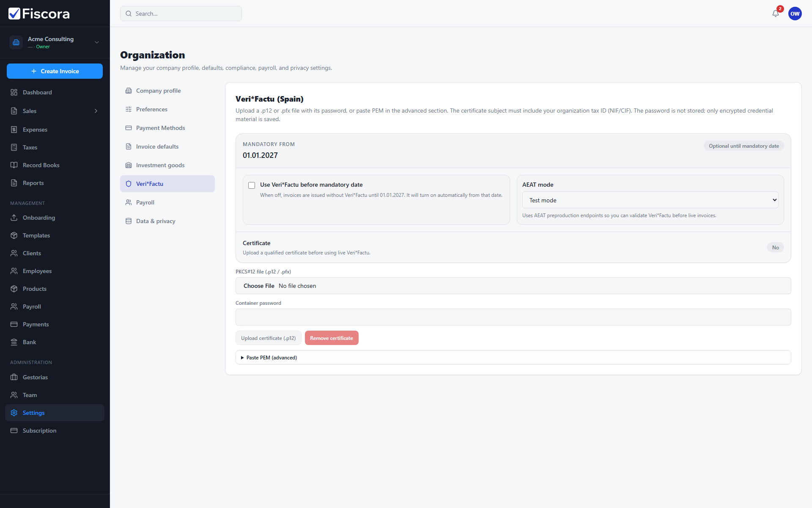Click the Veri*Factu (Spain) heading
Viewport: 812px width, 508px height.
(269, 99)
